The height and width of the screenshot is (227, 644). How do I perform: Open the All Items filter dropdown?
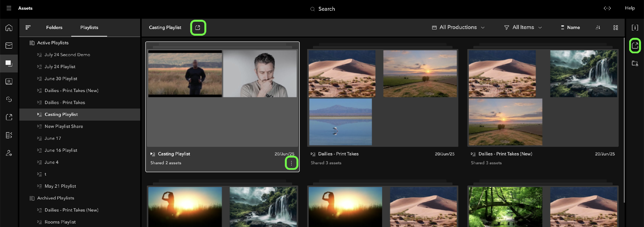click(x=523, y=27)
